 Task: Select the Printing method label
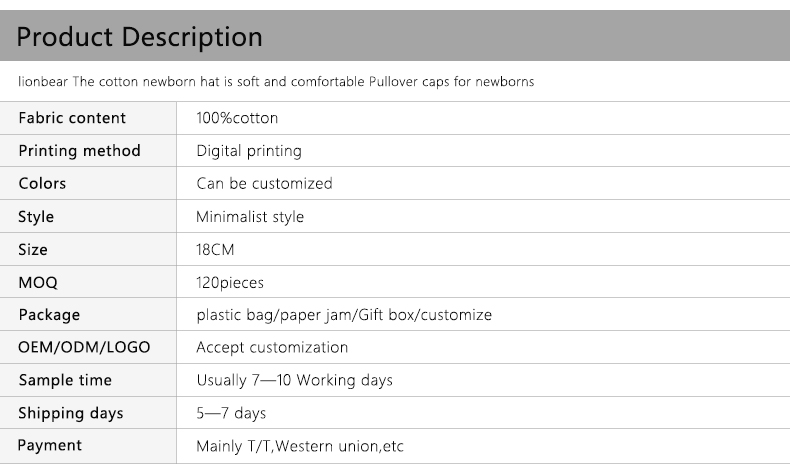pos(79,151)
